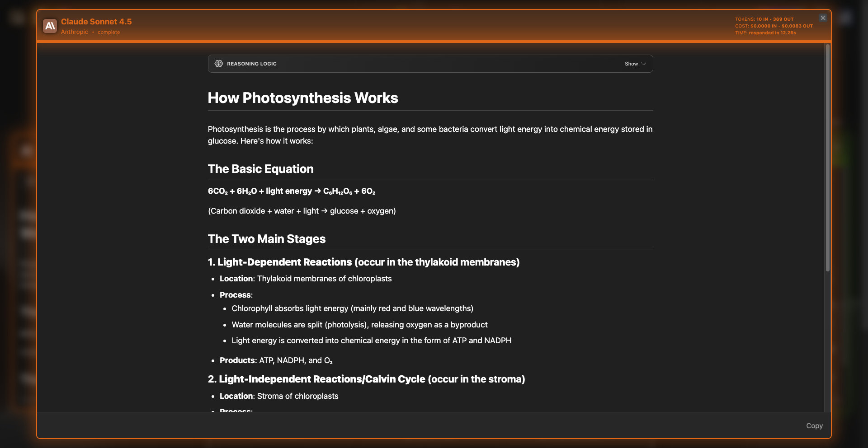Click the 'How Photosynthesis Works' heading
The width and height of the screenshot is (868, 448).
pos(303,98)
